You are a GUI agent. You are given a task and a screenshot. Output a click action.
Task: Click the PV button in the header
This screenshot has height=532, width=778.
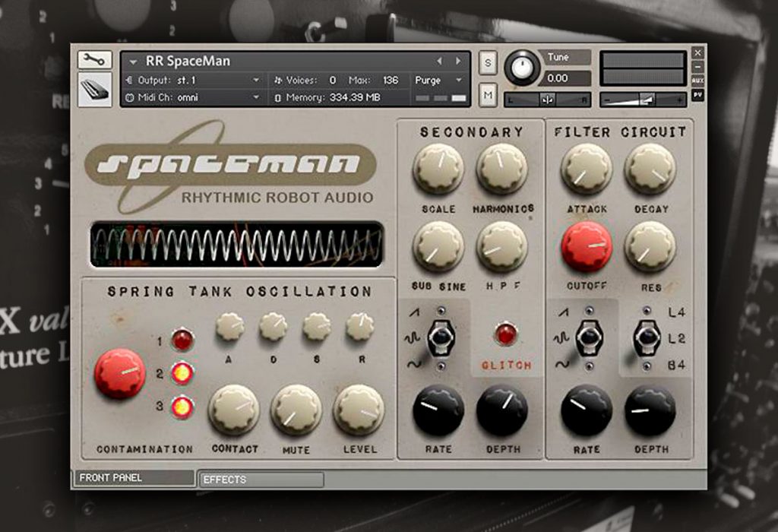(697, 94)
